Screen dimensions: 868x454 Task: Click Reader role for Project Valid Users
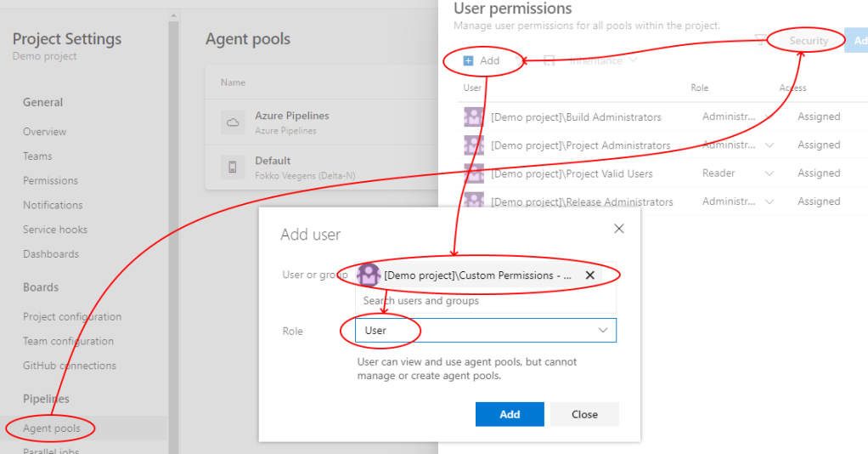(719, 173)
